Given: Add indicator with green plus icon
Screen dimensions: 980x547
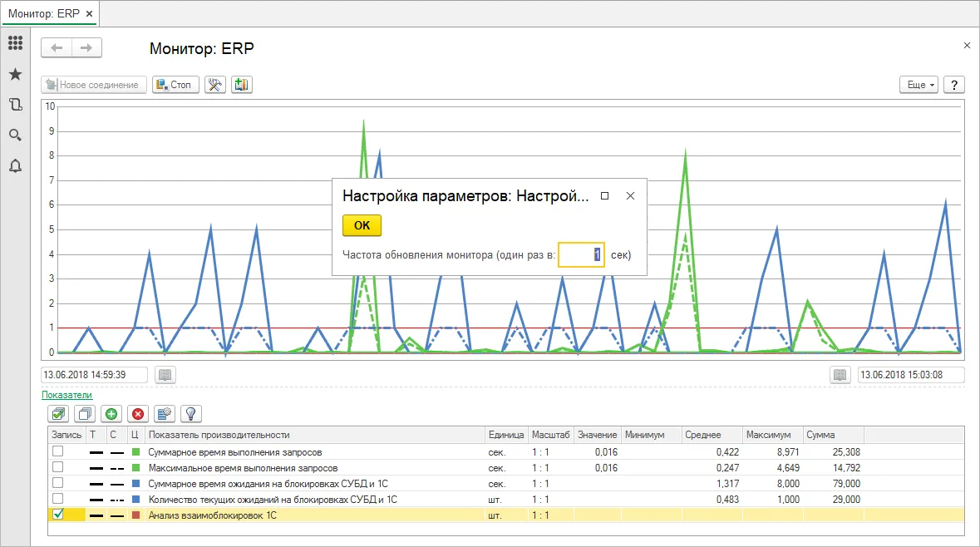Looking at the screenshot, I should (111, 413).
